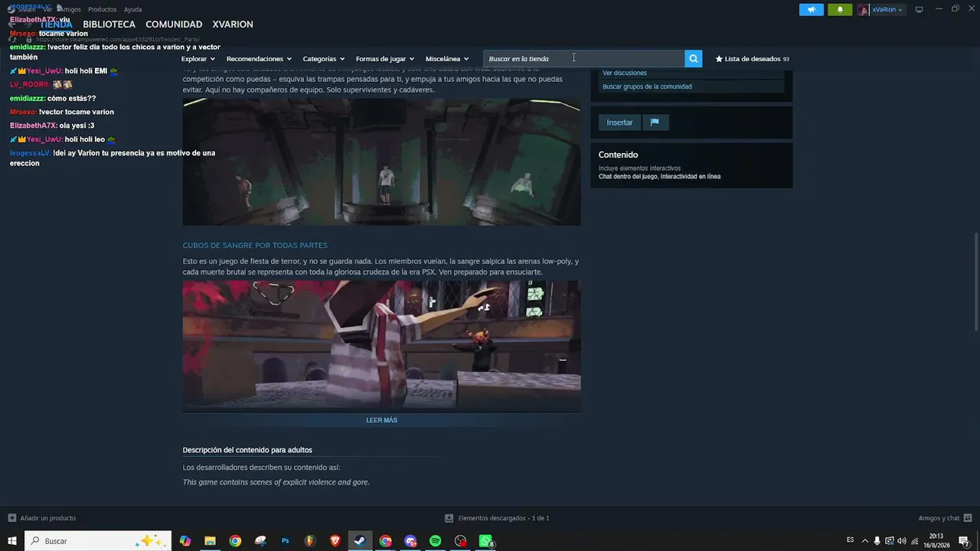Open Lista de deseados
The image size is (980, 551).
(752, 59)
